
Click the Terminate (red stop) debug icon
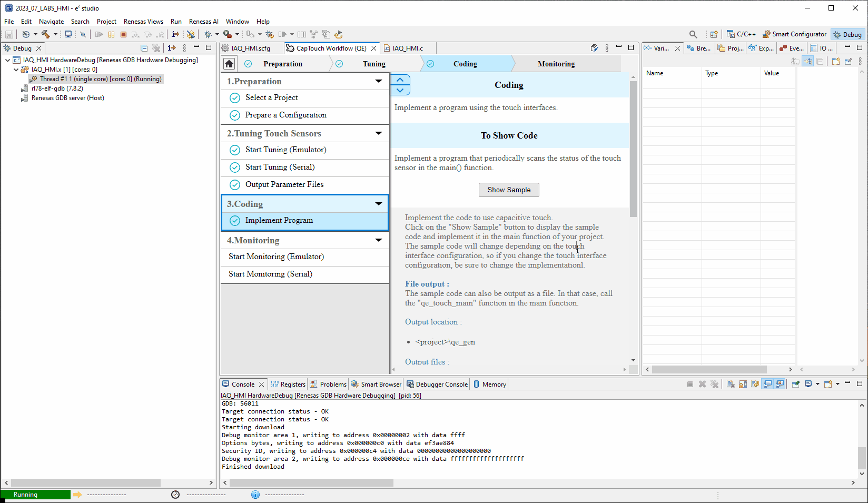(x=123, y=34)
